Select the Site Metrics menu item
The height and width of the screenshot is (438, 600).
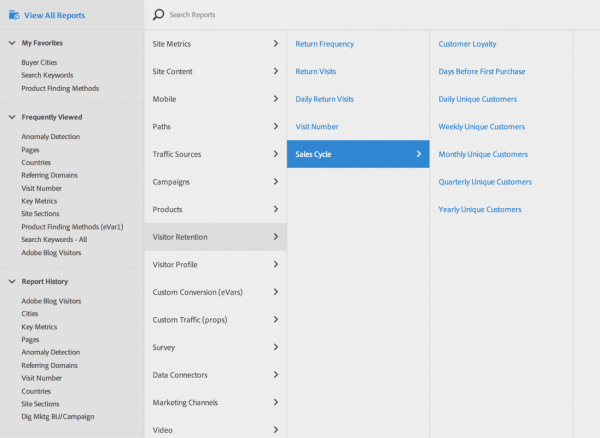click(215, 44)
